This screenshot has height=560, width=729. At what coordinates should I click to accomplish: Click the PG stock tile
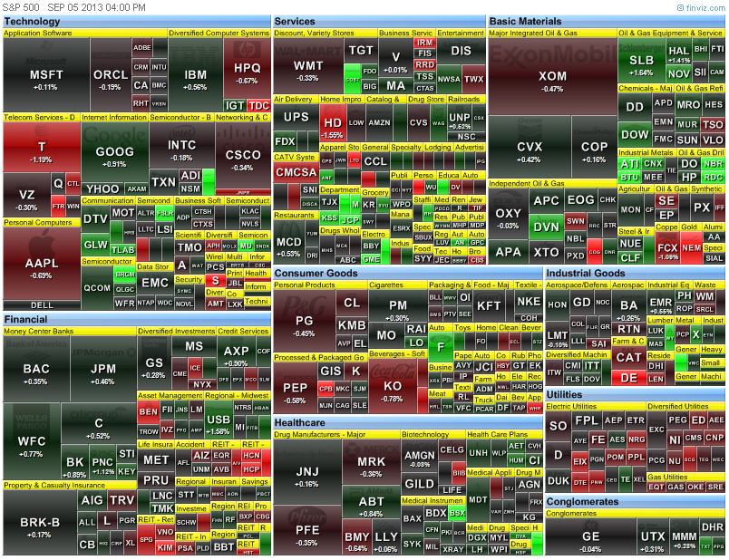304,321
